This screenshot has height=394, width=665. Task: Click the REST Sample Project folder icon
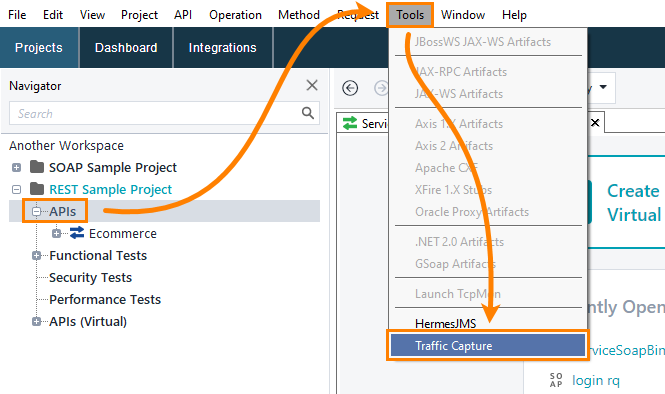(37, 189)
